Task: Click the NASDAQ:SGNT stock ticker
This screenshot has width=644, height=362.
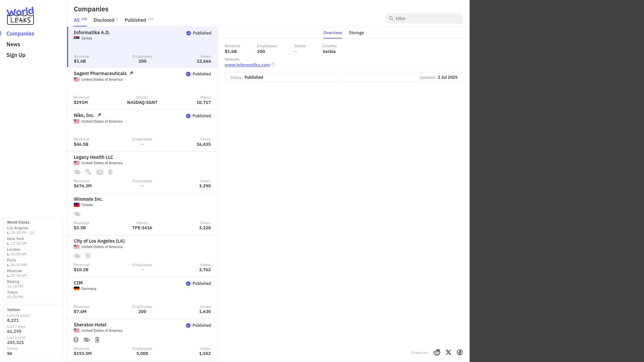Action: click(x=142, y=103)
